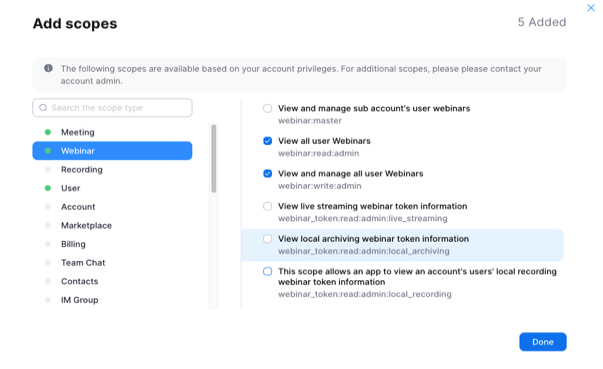
Task: Click the gray dot beside Marketplace
Action: coord(48,225)
